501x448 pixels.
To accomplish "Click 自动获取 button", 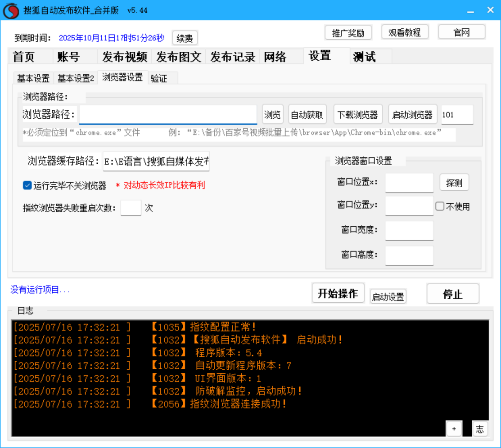I will [x=307, y=115].
